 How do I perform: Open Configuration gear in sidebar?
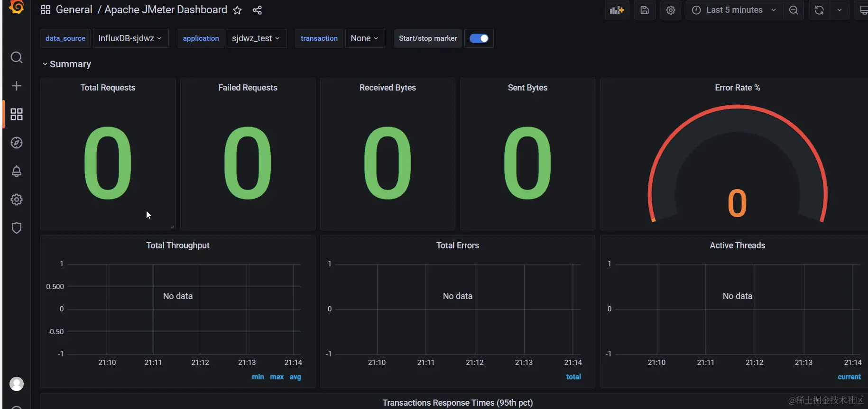[x=17, y=200]
